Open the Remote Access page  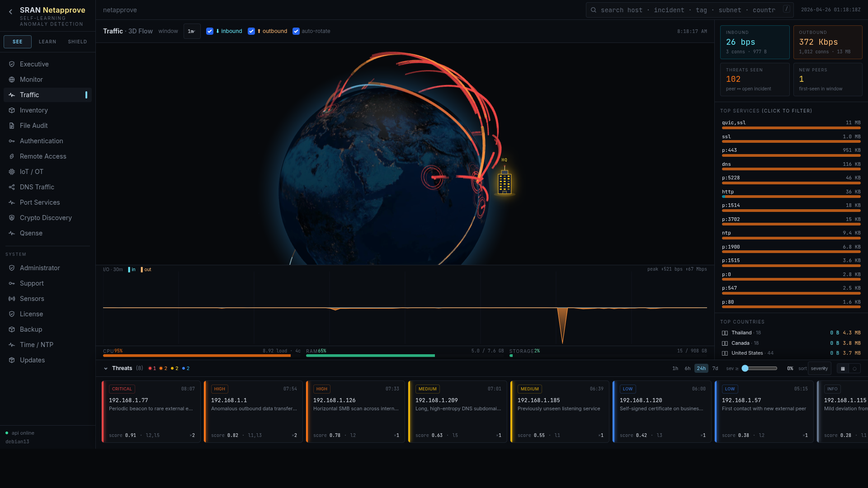point(12,156)
